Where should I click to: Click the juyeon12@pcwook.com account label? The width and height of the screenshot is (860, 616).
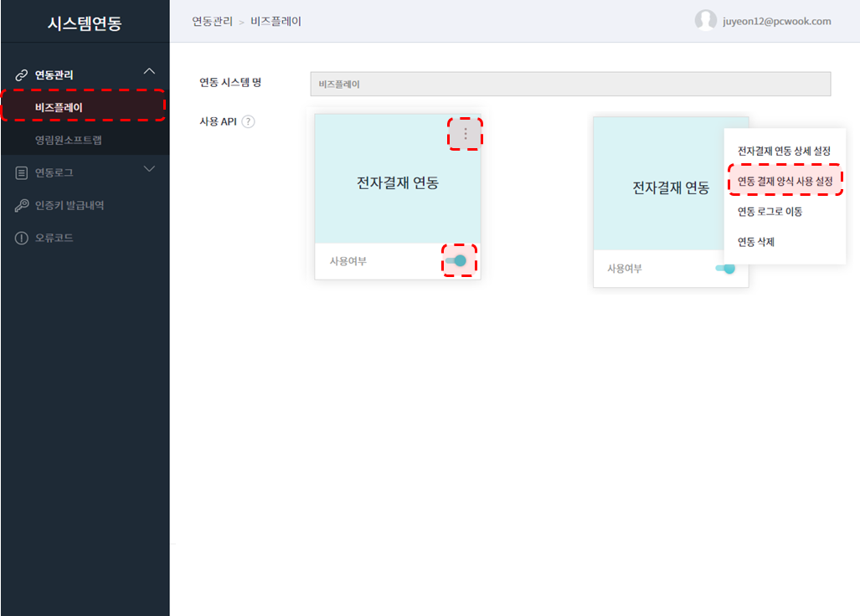click(x=776, y=21)
